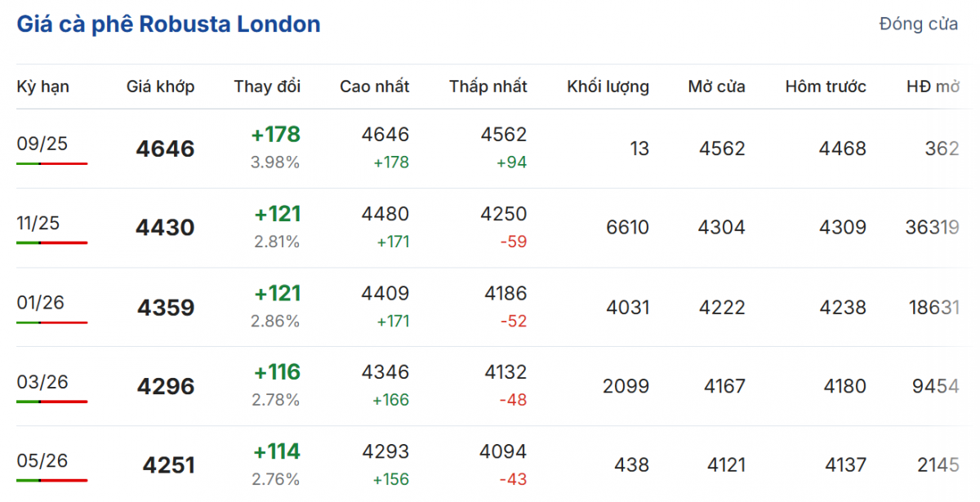Select the 09/25 contract term

tap(42, 144)
